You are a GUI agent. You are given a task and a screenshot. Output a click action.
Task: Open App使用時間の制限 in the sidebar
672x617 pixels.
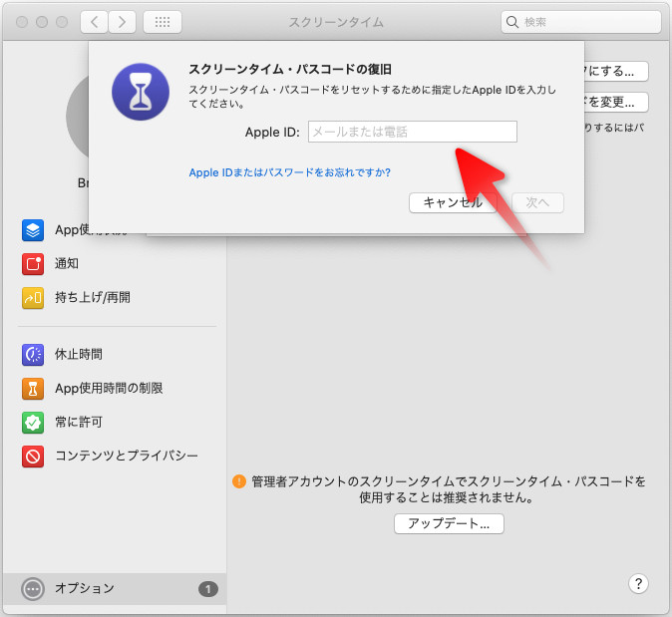[x=109, y=388]
